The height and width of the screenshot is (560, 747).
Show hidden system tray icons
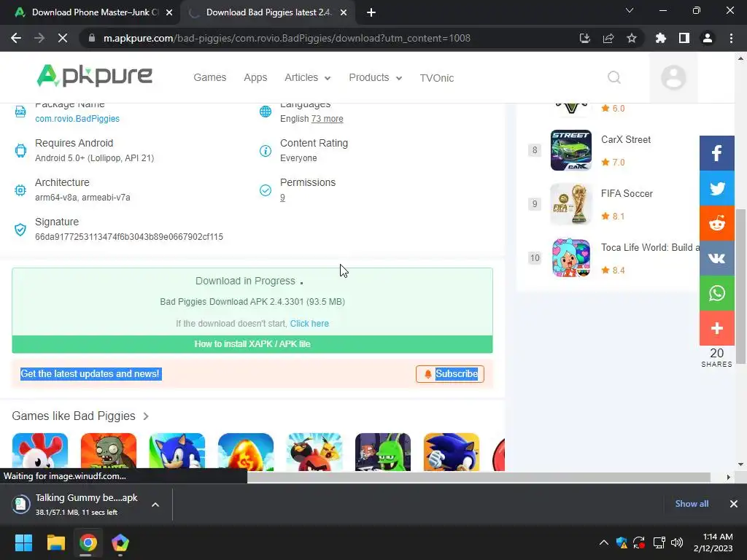point(603,542)
